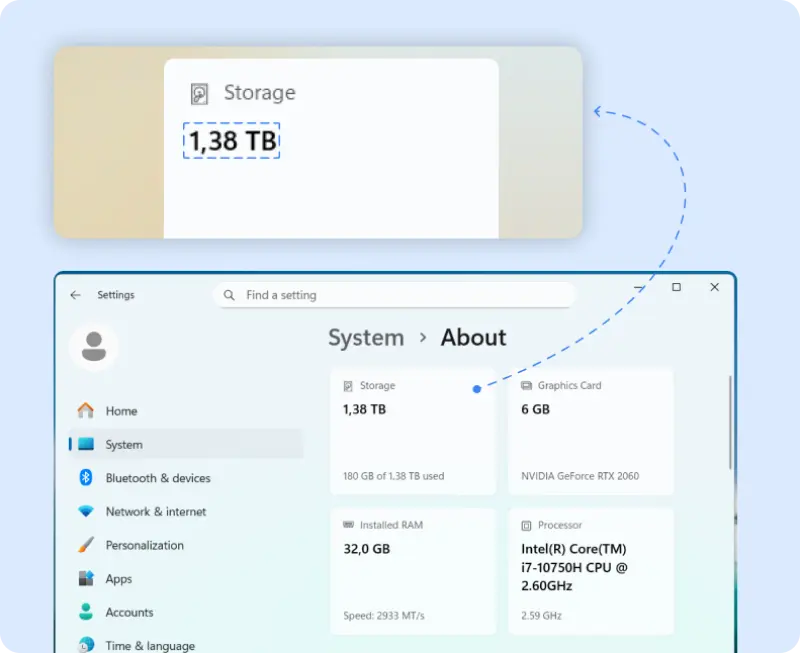Image resolution: width=800 pixels, height=653 pixels.
Task: Open Time & language settings
Action: pyautogui.click(x=185, y=644)
